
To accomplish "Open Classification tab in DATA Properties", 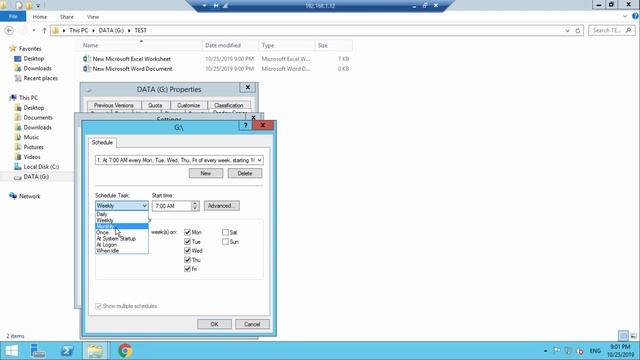I will 229,105.
